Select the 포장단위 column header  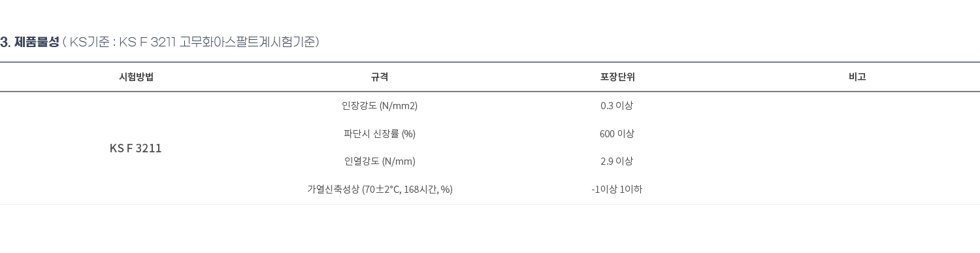point(617,77)
